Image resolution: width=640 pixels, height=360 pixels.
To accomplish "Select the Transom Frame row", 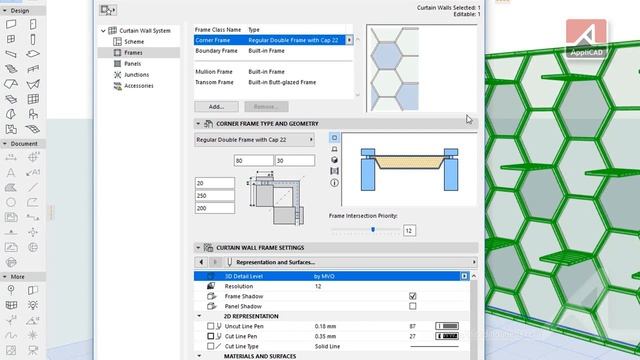I will (273, 82).
